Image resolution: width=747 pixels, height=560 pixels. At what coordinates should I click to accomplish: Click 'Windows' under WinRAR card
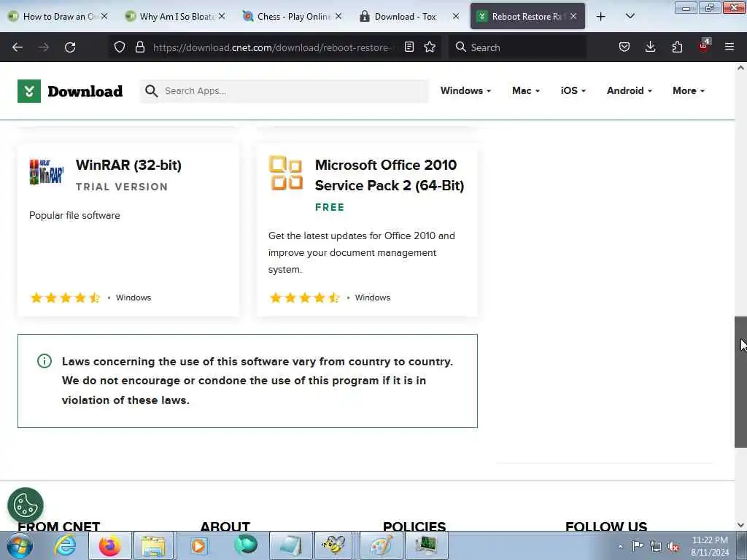click(133, 297)
